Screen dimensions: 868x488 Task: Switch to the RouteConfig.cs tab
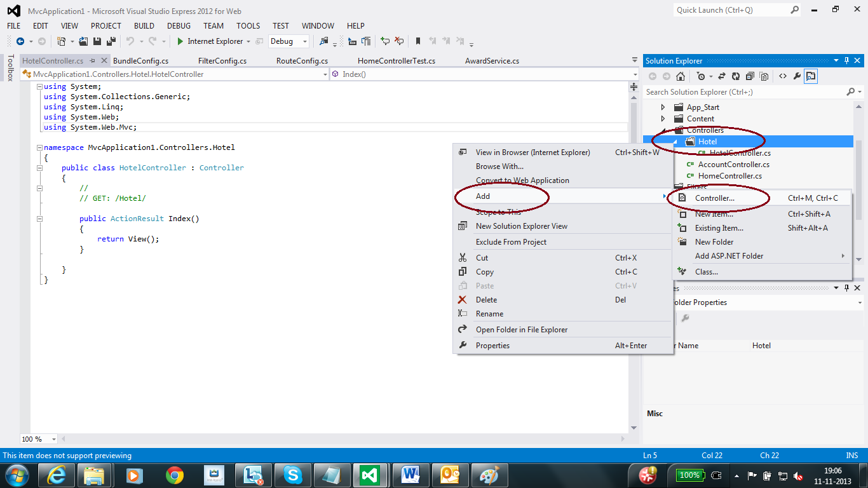(x=302, y=61)
